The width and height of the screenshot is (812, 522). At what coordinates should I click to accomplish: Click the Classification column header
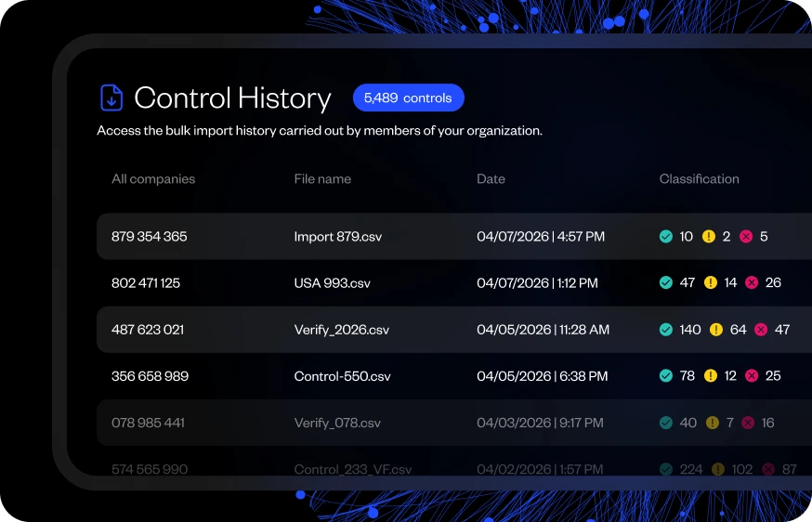click(x=699, y=179)
